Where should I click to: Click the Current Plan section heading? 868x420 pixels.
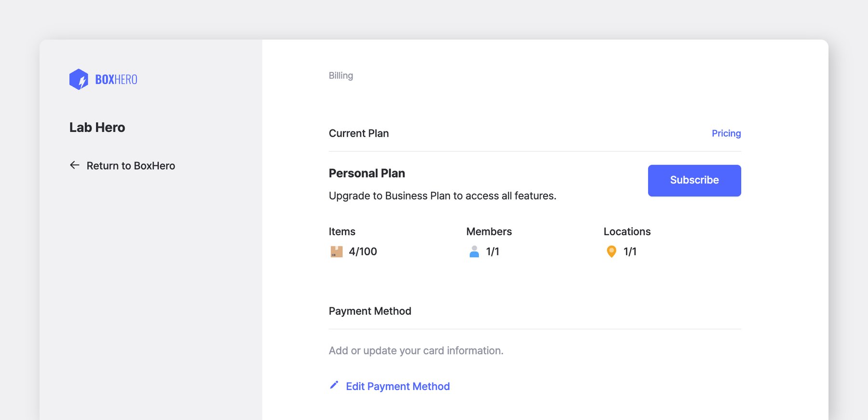(358, 133)
